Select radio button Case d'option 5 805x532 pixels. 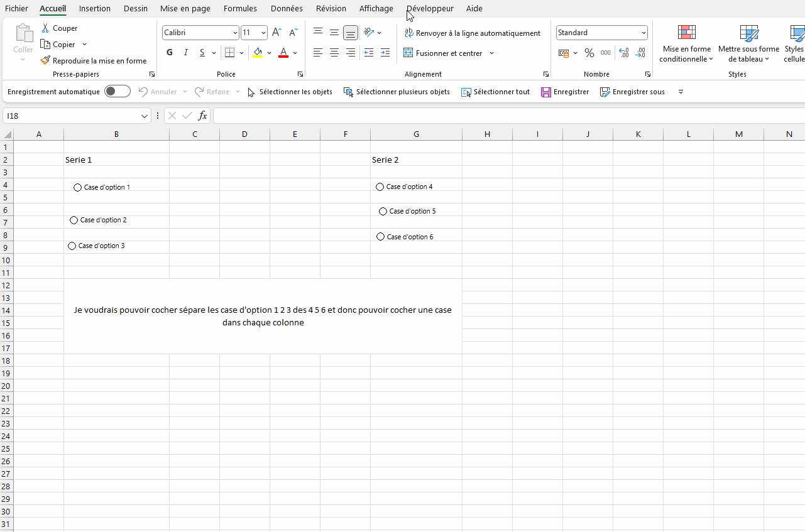click(x=383, y=212)
